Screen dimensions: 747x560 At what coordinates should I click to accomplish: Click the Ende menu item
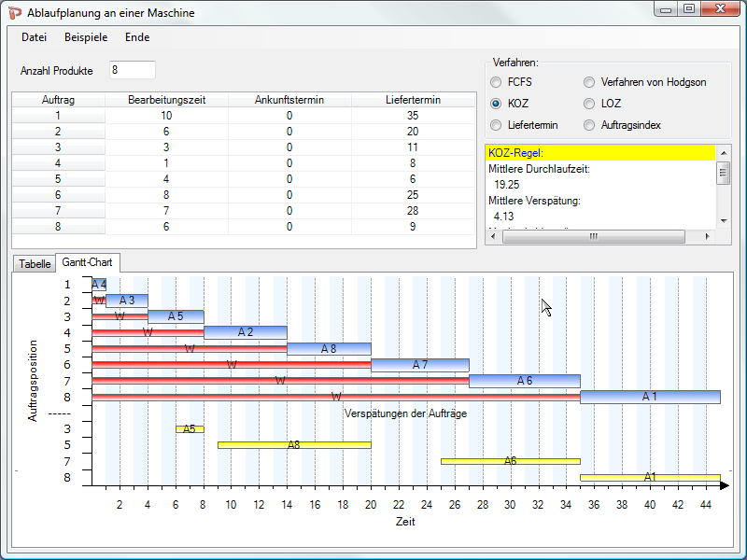tap(137, 37)
